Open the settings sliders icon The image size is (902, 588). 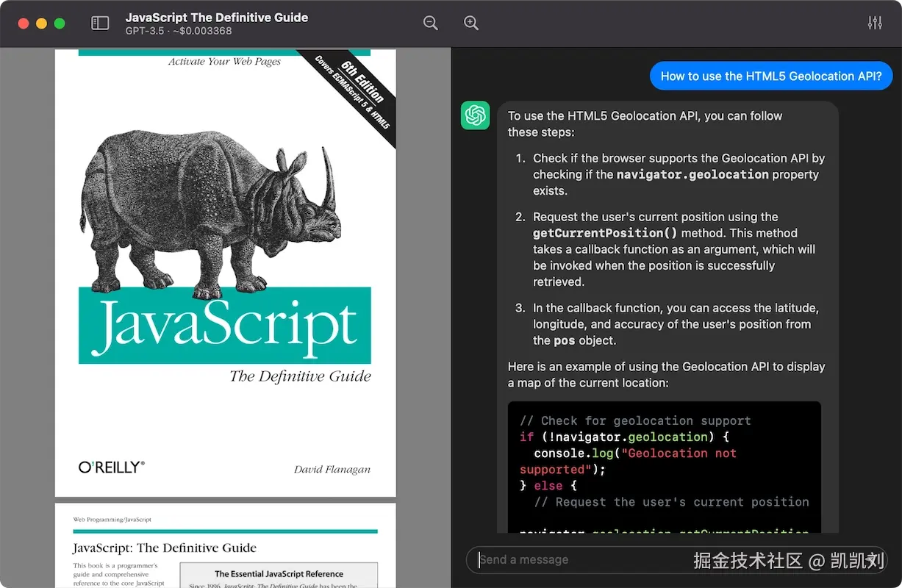point(875,24)
